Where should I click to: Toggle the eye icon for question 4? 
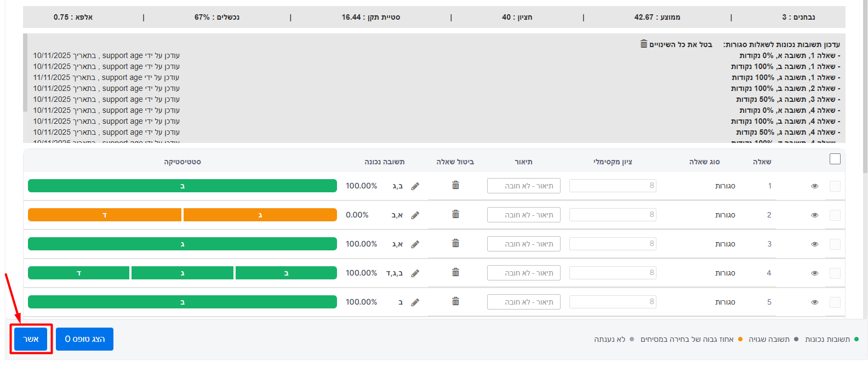(815, 273)
